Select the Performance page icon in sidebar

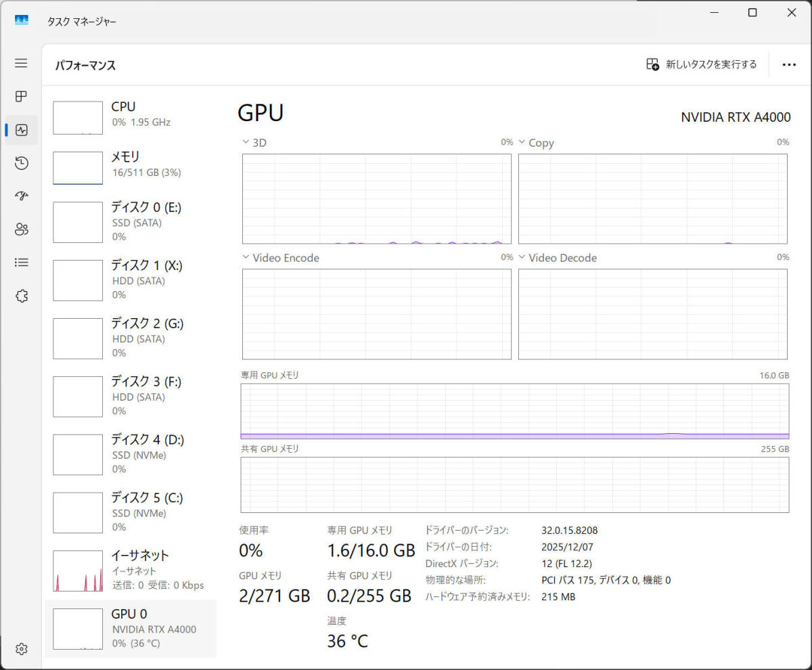(21, 130)
